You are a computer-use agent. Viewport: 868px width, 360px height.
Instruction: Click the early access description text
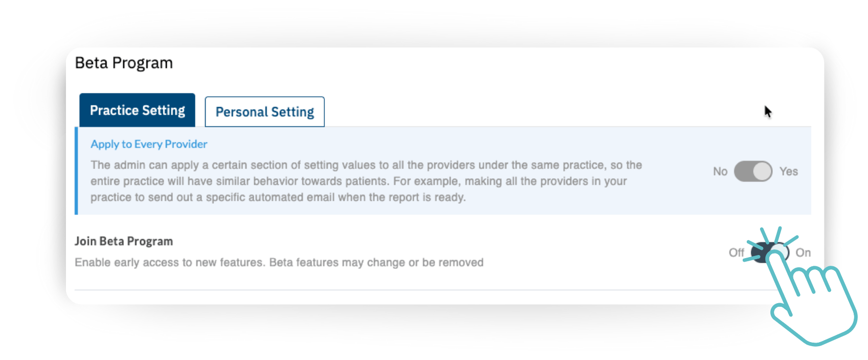coord(279,263)
